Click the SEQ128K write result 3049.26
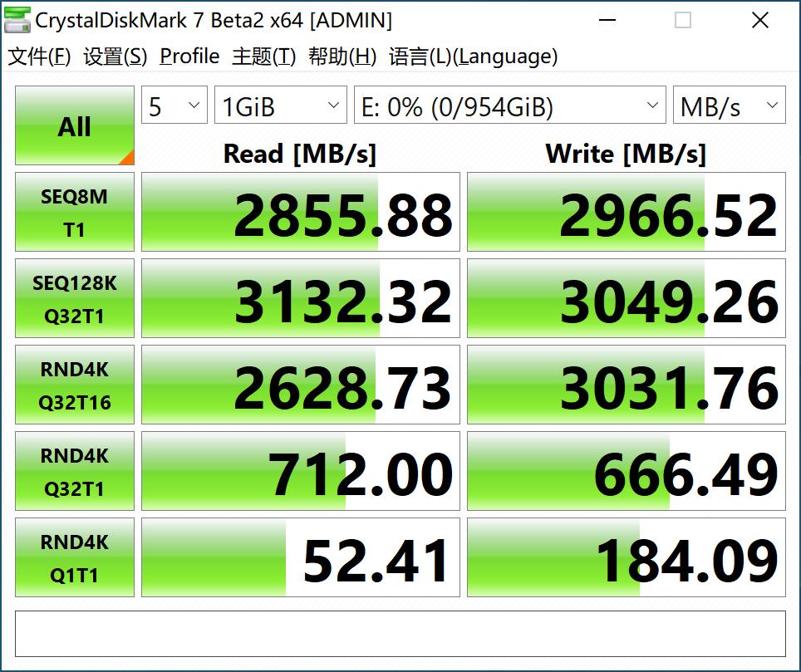Viewport: 801px width, 672px height. 627,298
